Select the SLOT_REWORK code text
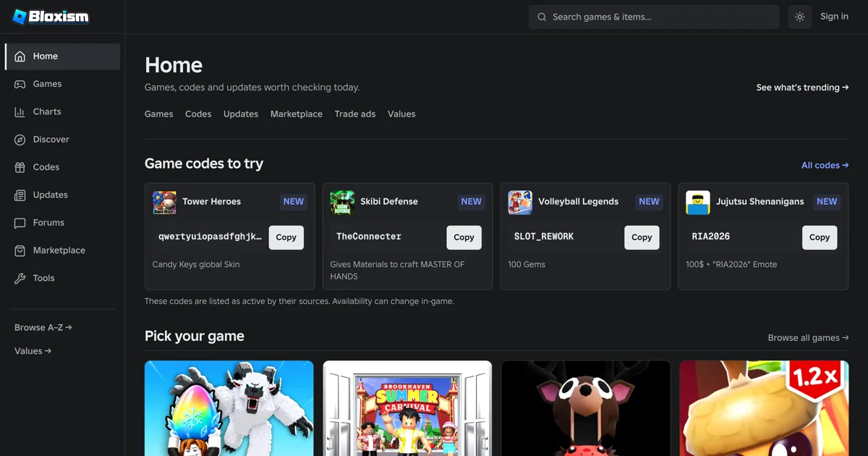Image resolution: width=868 pixels, height=456 pixels. pyautogui.click(x=544, y=237)
